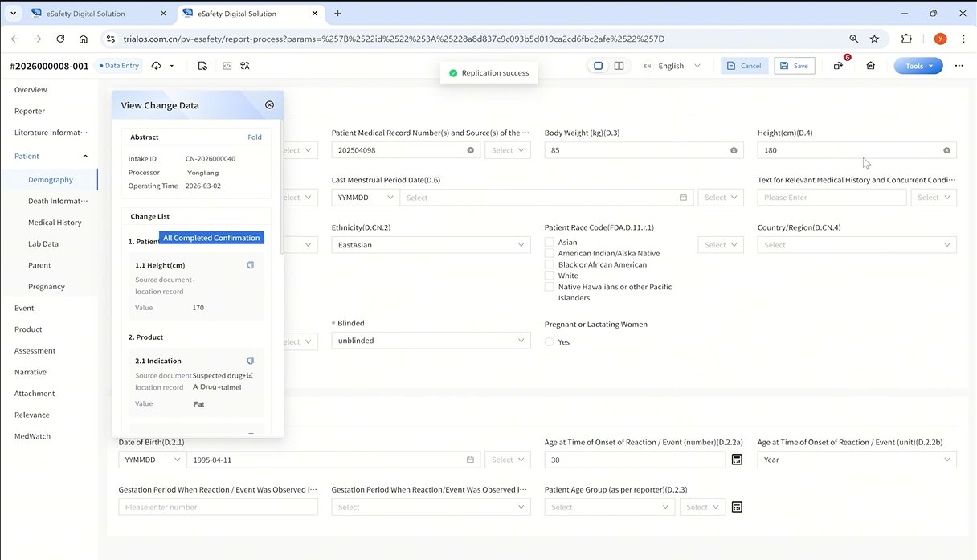
Task: Open the Country/Region dropdown
Action: (x=856, y=245)
